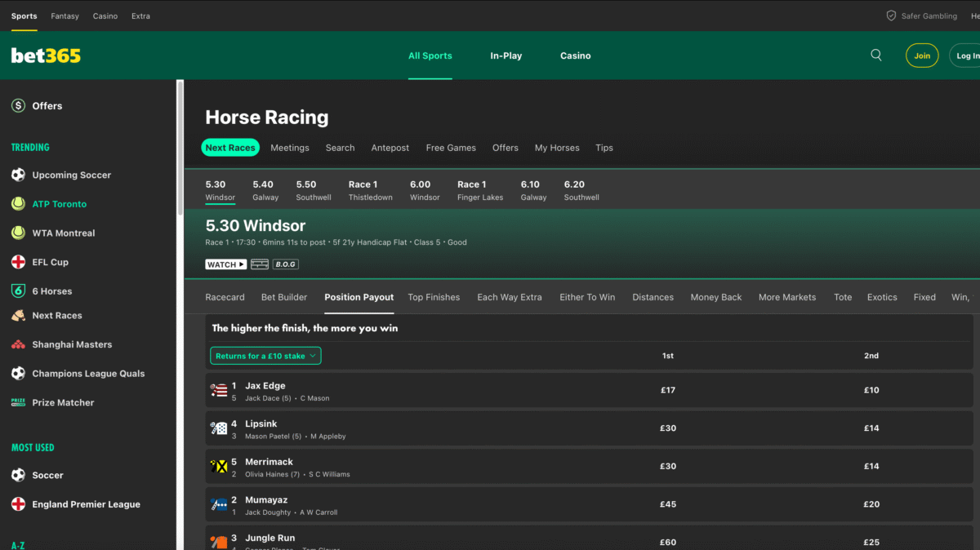
Task: Switch to All Sports tab
Action: pyautogui.click(x=430, y=55)
